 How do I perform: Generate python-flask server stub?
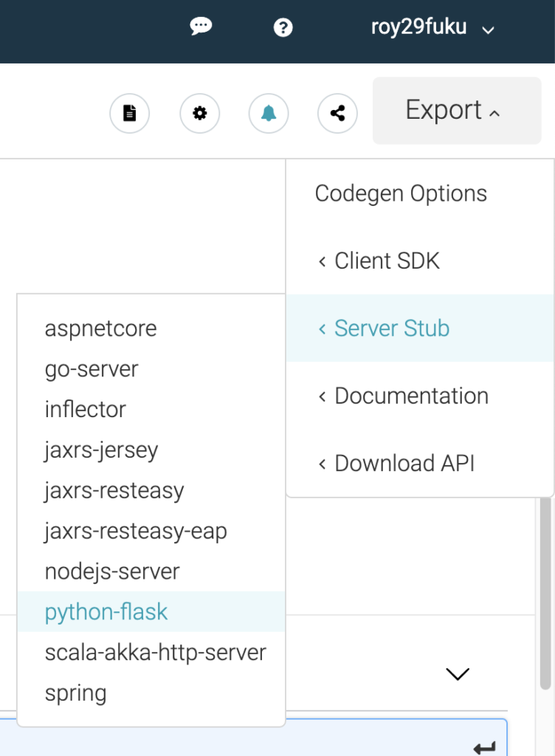151,612
